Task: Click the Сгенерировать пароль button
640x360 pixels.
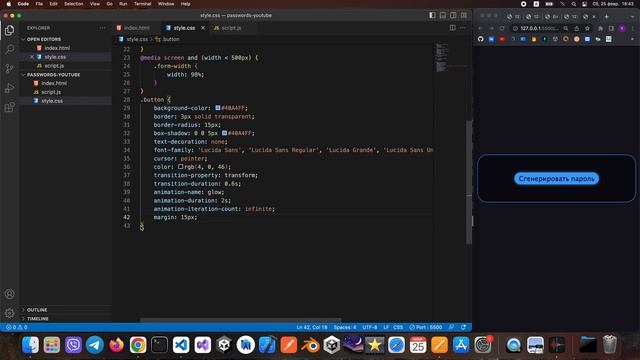Action: point(556,179)
